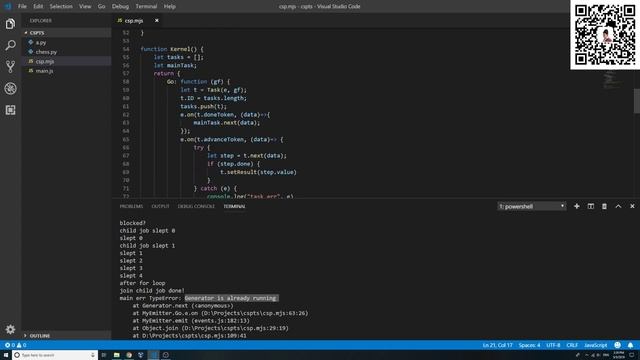640x360 pixels.
Task: Open the Debug menu
Action: point(120,7)
